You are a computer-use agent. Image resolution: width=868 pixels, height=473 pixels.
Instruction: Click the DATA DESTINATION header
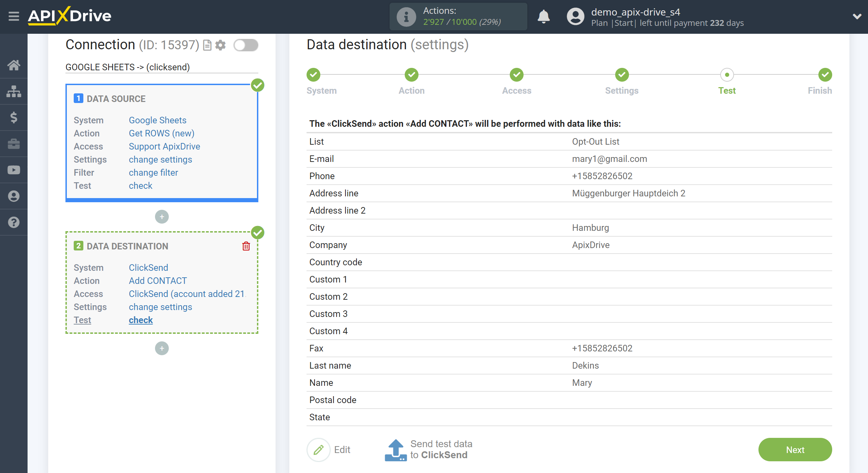pos(127,246)
